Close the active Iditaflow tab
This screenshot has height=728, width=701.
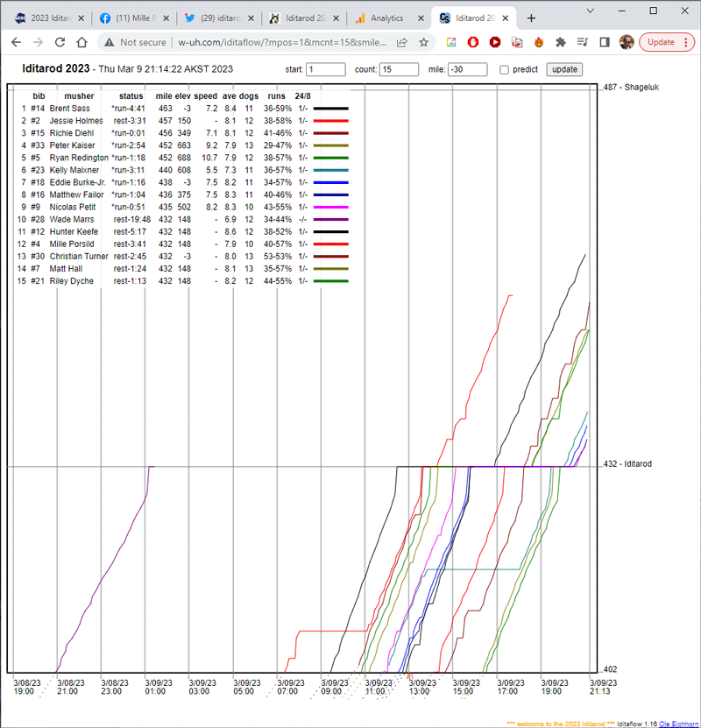coord(506,18)
